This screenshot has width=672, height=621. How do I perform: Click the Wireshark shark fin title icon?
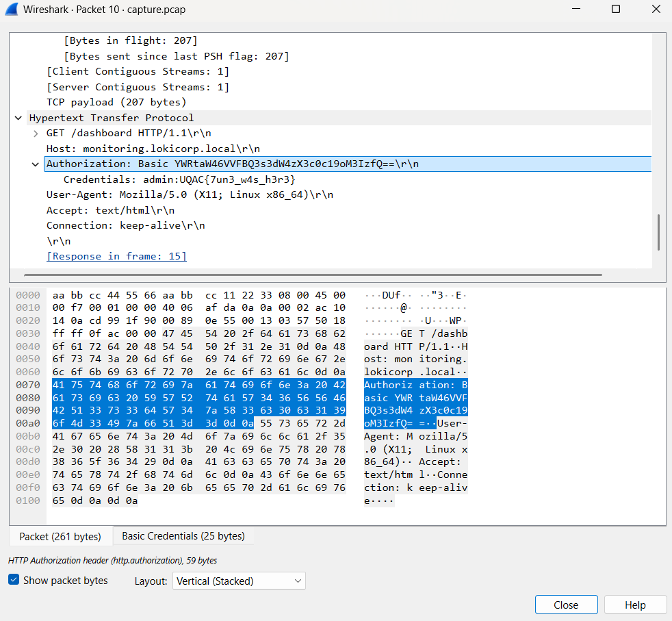click(x=12, y=9)
